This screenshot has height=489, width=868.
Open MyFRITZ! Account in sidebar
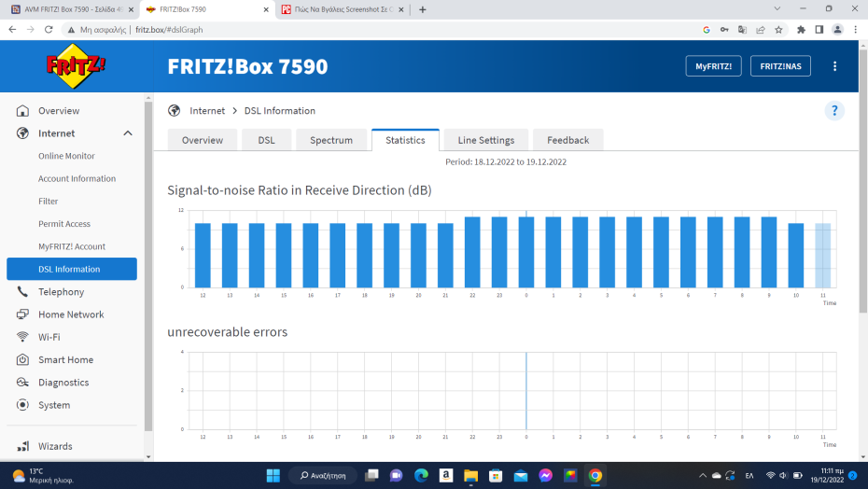click(72, 247)
